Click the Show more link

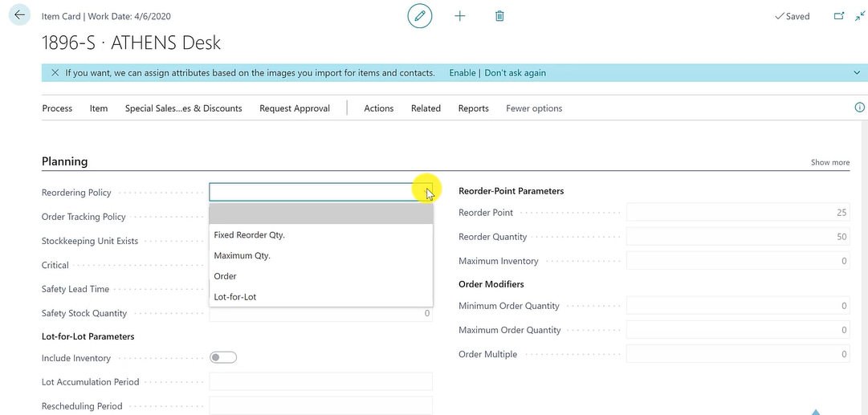click(829, 162)
